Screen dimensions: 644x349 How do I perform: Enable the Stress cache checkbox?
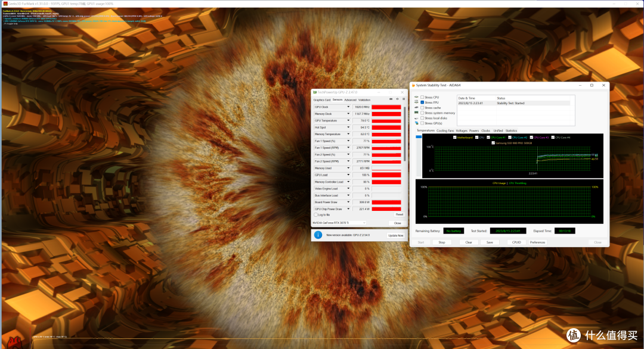pyautogui.click(x=422, y=107)
